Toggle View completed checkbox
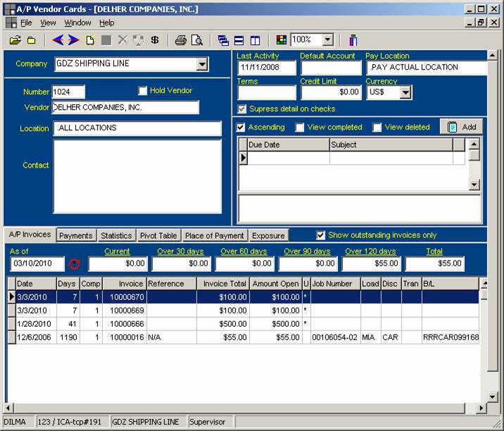 click(300, 127)
